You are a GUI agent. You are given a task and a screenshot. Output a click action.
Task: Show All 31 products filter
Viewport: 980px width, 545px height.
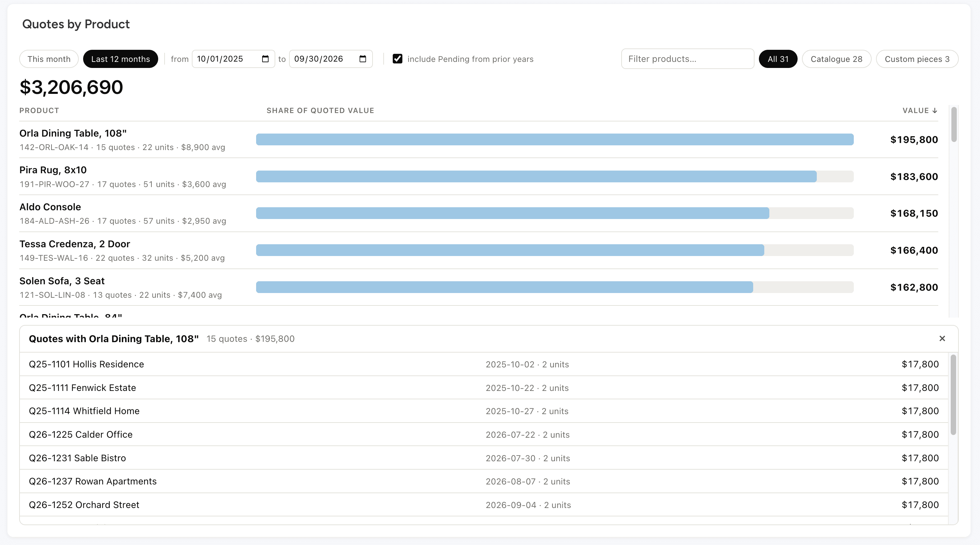pyautogui.click(x=778, y=59)
